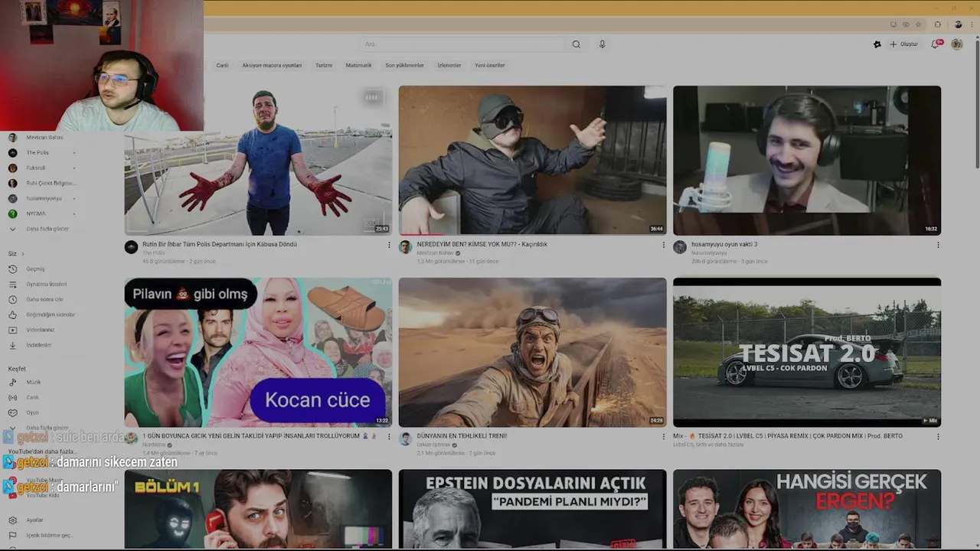
Task: Play DÜNYANIN EN TEHLİKELİ TRENİ thumbnail
Action: point(532,352)
